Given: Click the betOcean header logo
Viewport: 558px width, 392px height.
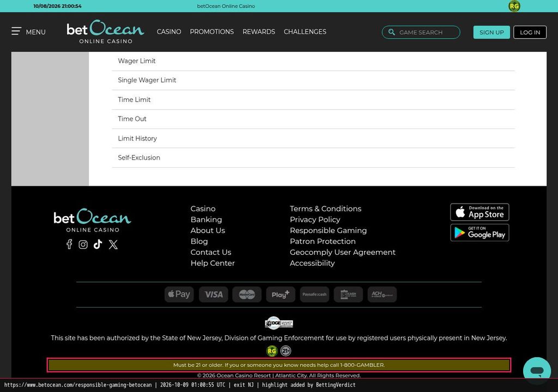Looking at the screenshot, I should [x=105, y=32].
